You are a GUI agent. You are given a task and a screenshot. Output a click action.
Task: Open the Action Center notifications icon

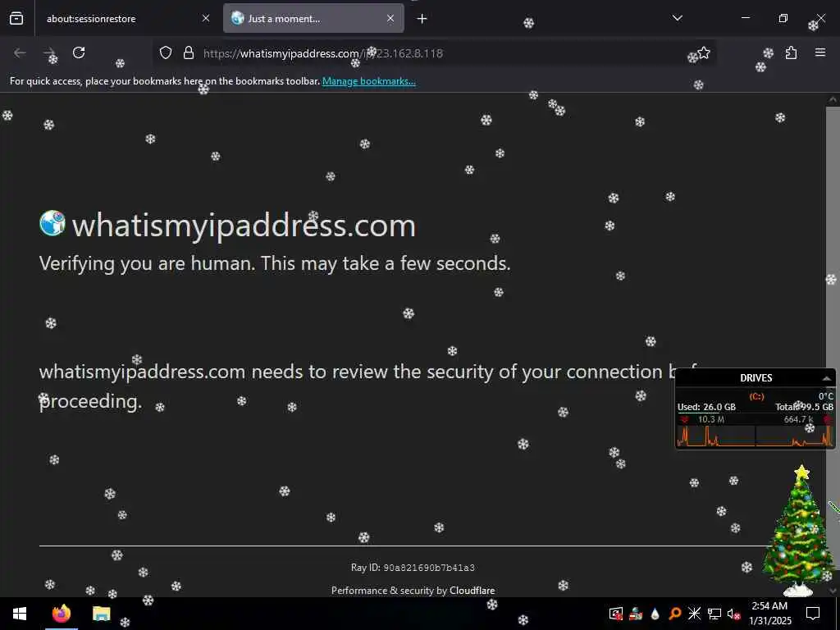pyautogui.click(x=813, y=614)
